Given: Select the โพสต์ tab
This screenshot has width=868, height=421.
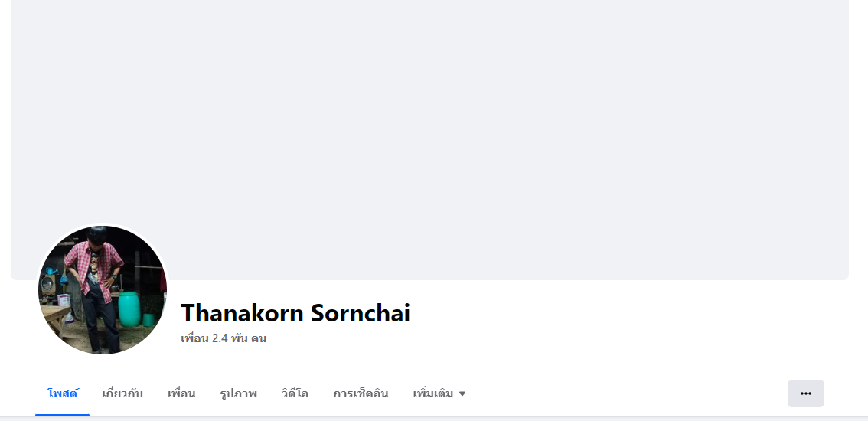Looking at the screenshot, I should (63, 394).
